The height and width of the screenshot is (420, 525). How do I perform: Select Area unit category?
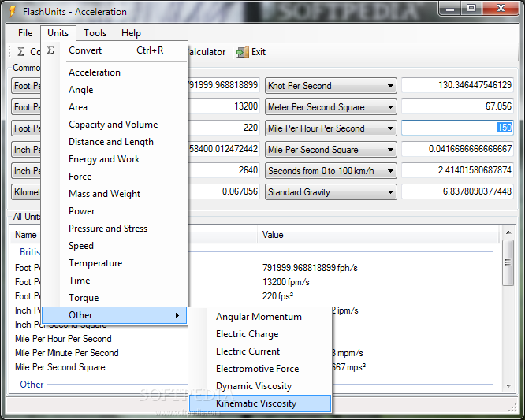[x=114, y=107]
